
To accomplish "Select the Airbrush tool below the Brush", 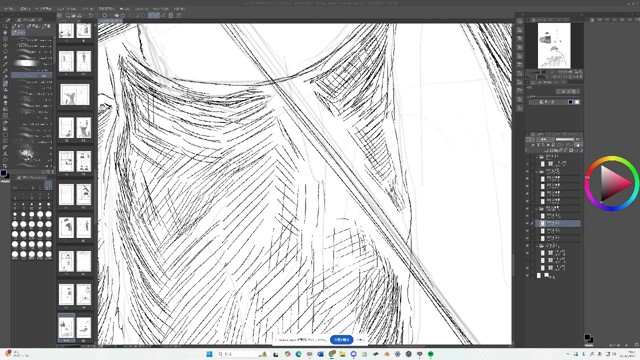I will tap(5, 90).
